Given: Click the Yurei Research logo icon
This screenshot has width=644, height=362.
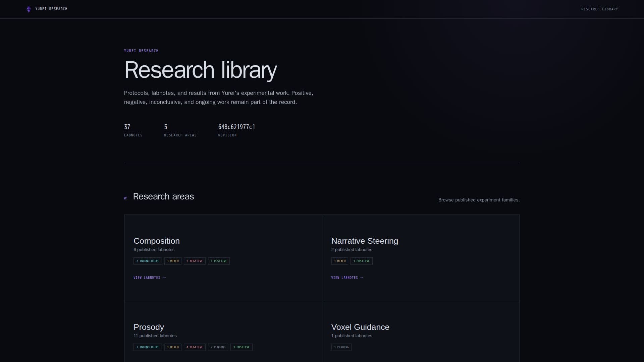Looking at the screenshot, I should [29, 9].
